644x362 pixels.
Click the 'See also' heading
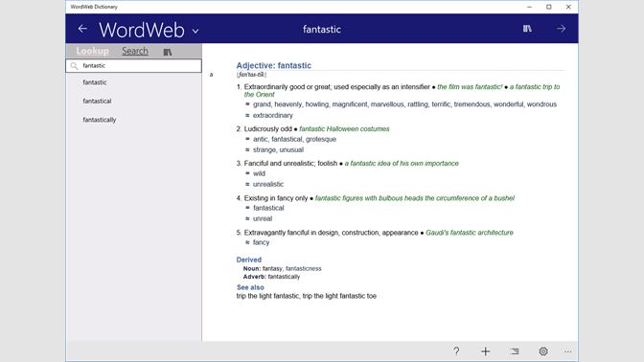tap(250, 287)
